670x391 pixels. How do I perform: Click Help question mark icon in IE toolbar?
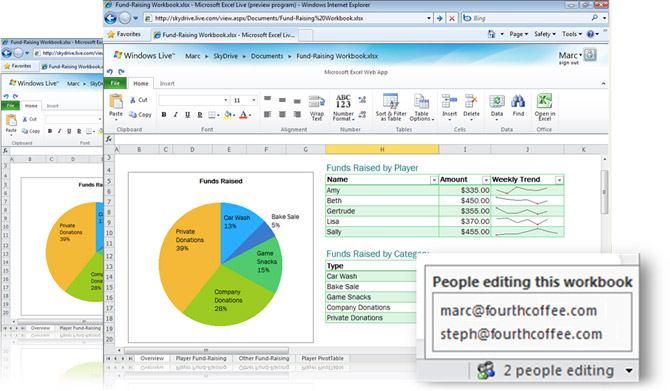pos(591,34)
